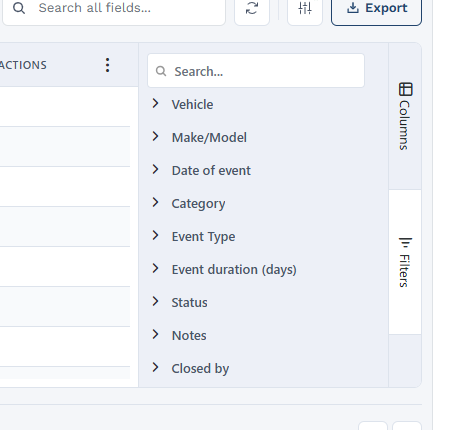462x430 pixels.
Task: Expand the Date of event filter
Action: pos(155,169)
